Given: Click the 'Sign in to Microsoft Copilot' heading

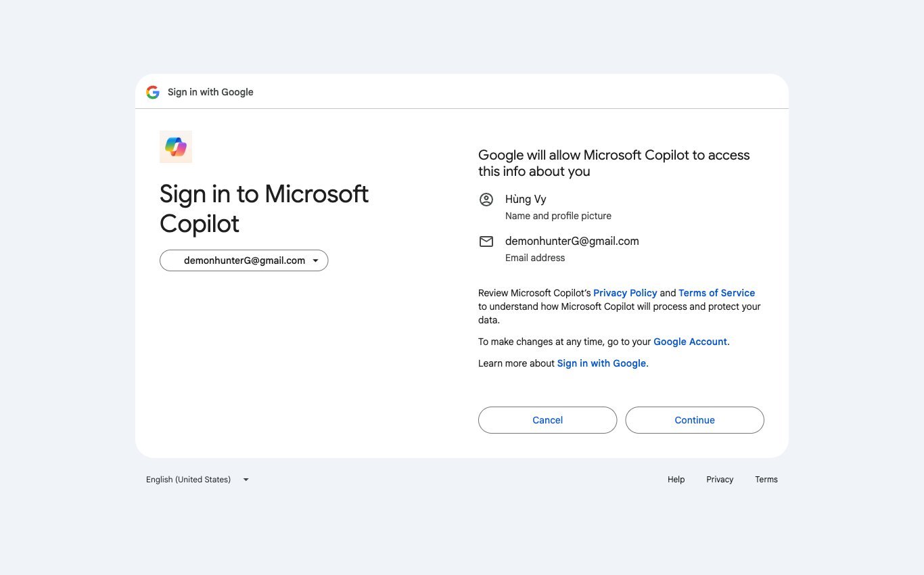Looking at the screenshot, I should 264,208.
